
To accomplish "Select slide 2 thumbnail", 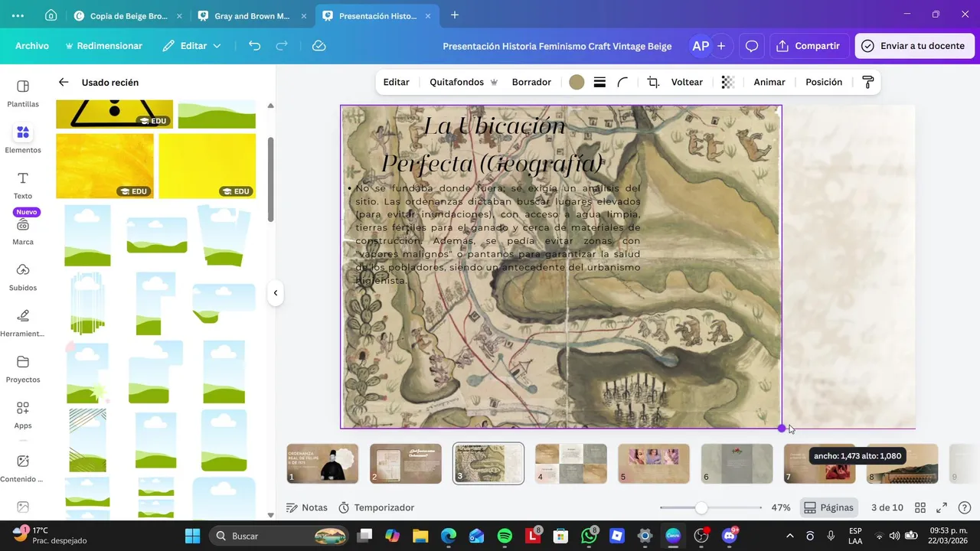I will [x=406, y=463].
